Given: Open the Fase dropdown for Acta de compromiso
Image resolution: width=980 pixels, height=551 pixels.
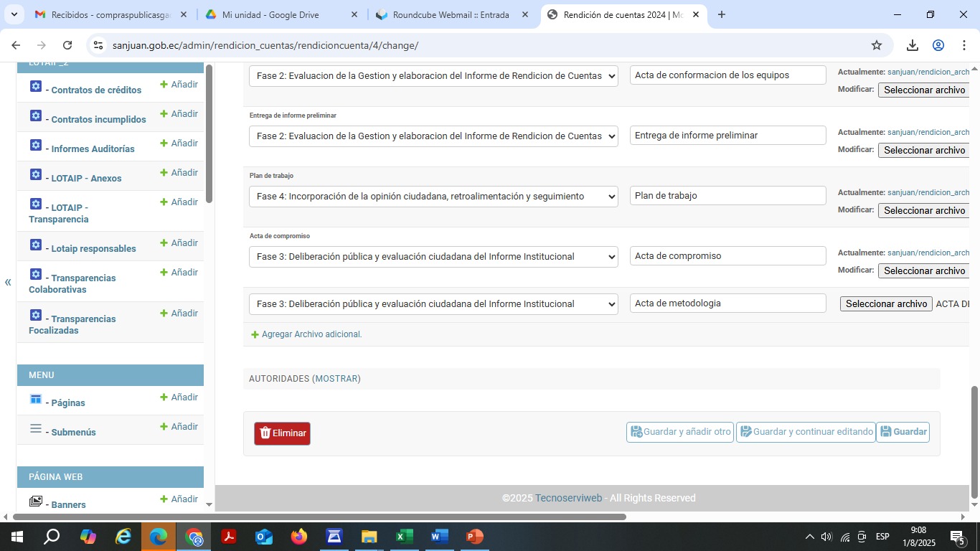Looking at the screenshot, I should click(433, 257).
